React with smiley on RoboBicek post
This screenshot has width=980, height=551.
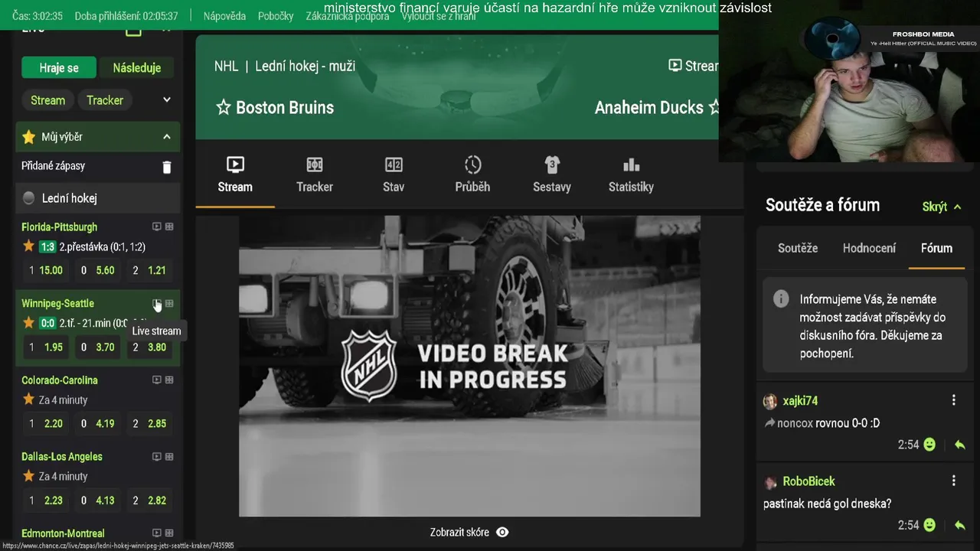click(929, 525)
